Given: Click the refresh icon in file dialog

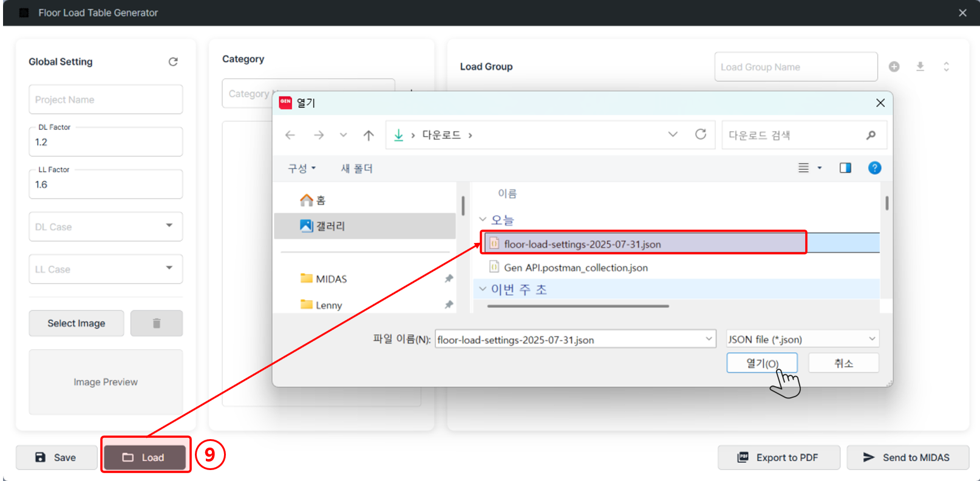Looking at the screenshot, I should tap(700, 134).
